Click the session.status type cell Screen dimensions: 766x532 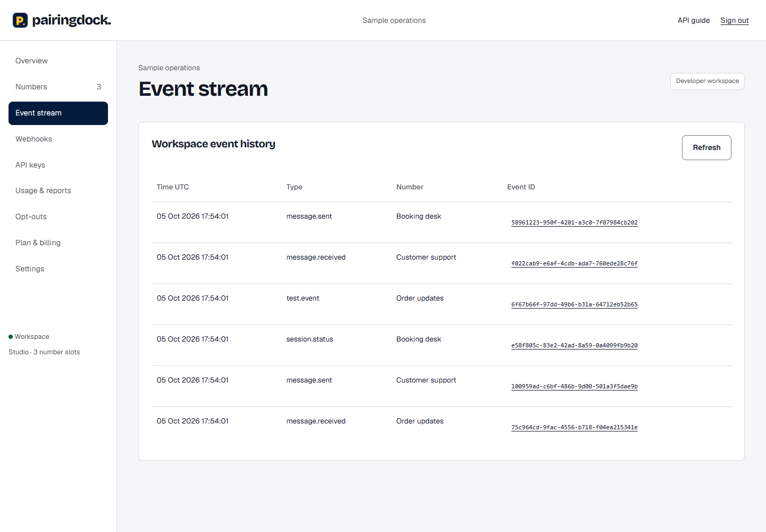[x=310, y=339]
